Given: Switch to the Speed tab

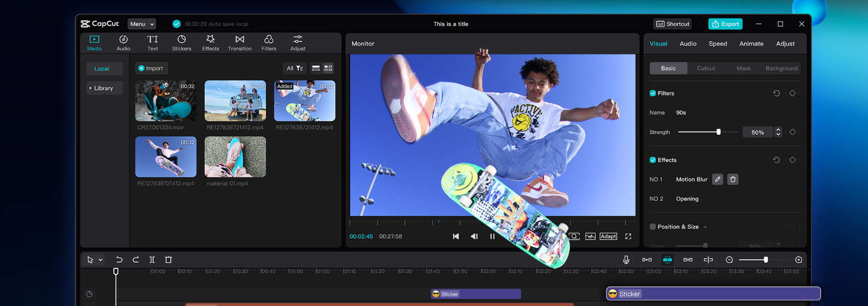Looking at the screenshot, I should click(717, 44).
